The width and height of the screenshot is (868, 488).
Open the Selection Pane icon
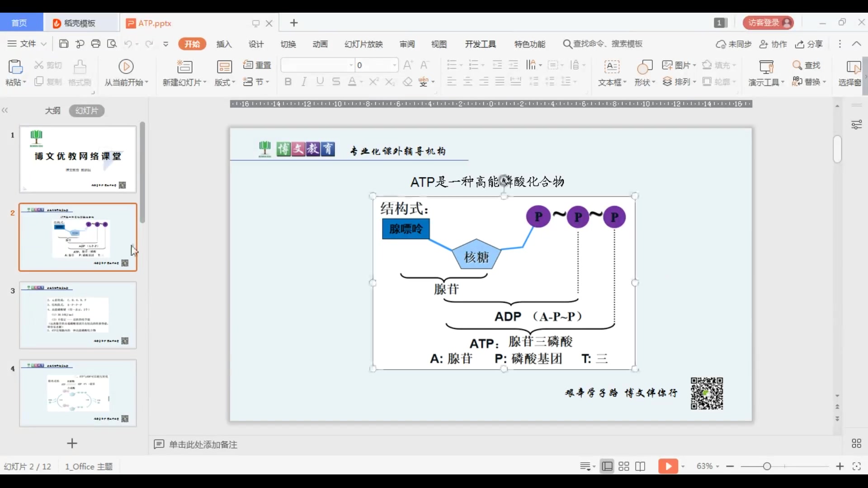click(853, 67)
